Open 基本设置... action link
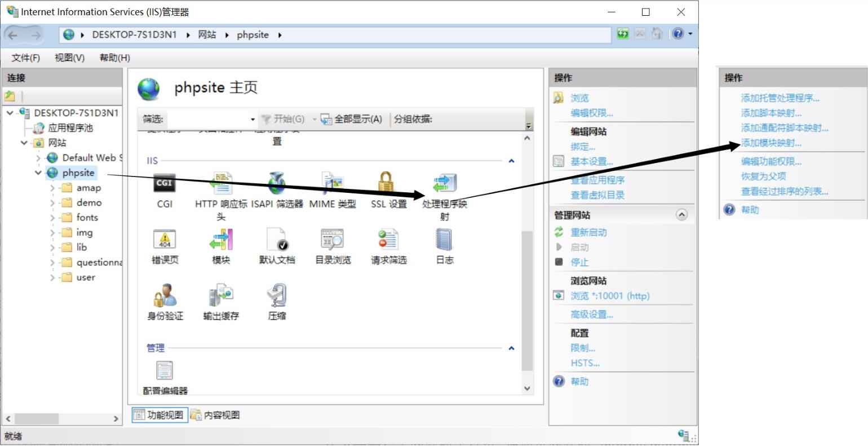The image size is (868, 446). click(592, 161)
